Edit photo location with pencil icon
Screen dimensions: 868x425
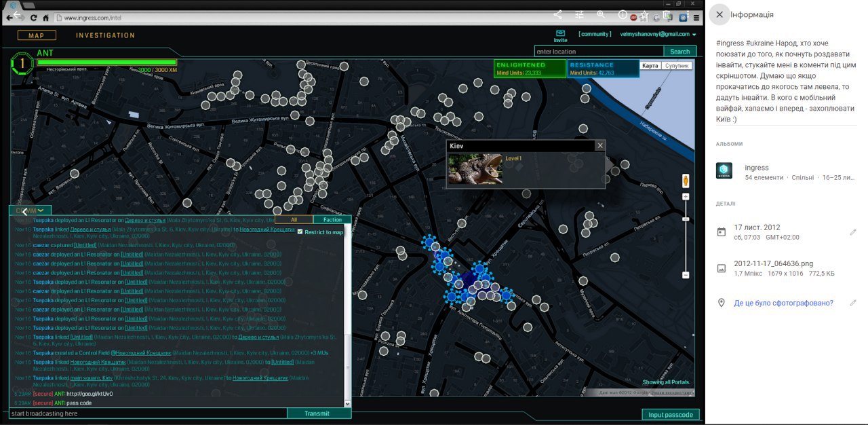853,303
